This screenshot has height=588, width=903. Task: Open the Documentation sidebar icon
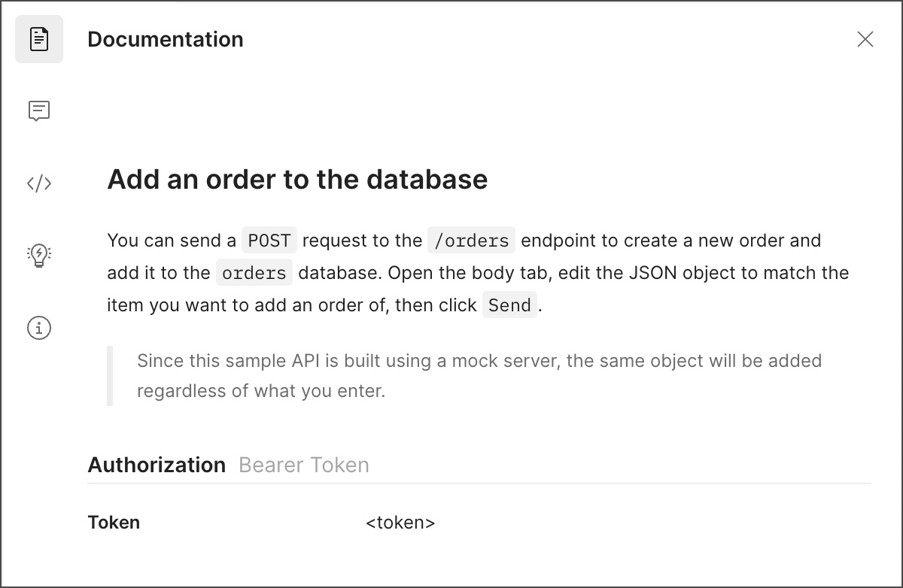pos(39,39)
